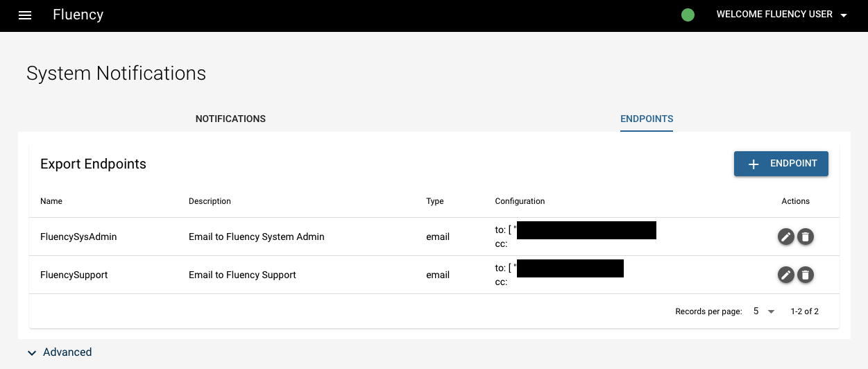Click the Fluency app title
Screen dimensions: 868x369
click(x=78, y=15)
